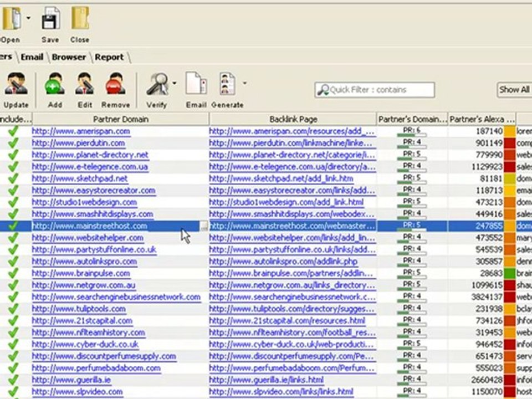Click the Remove partner icon
The height and width of the screenshot is (399, 532).
(x=116, y=84)
